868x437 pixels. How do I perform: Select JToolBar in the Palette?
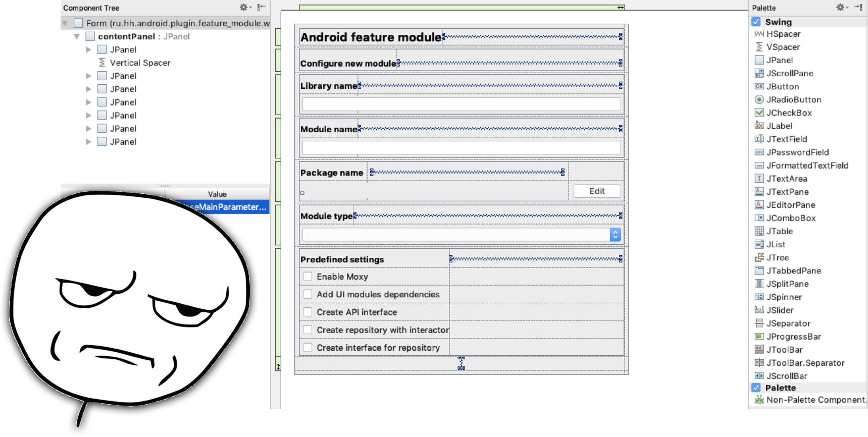[779, 349]
